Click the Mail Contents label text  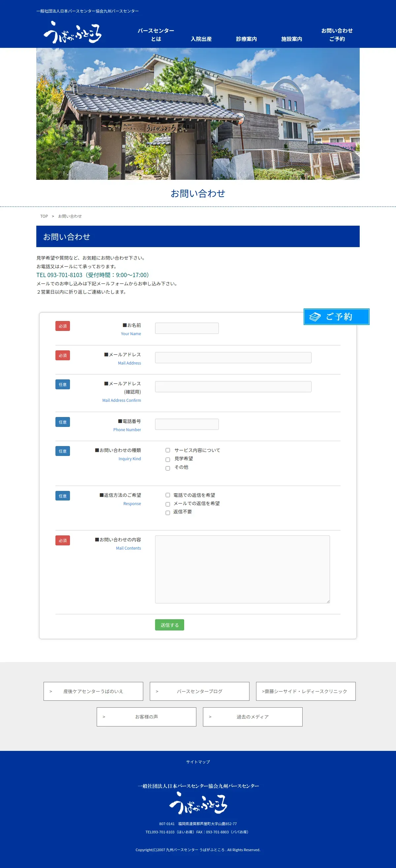[128, 548]
